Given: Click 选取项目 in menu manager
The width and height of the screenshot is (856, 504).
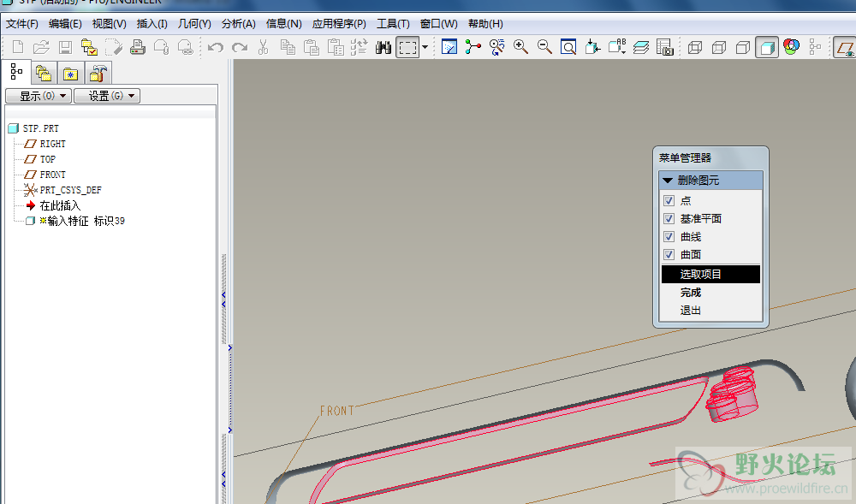Looking at the screenshot, I should 710,275.
